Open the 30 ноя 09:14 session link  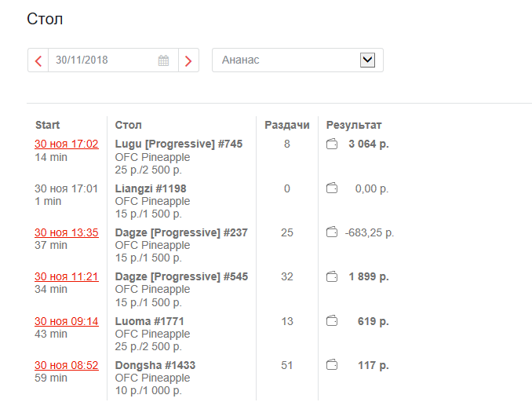(x=67, y=321)
